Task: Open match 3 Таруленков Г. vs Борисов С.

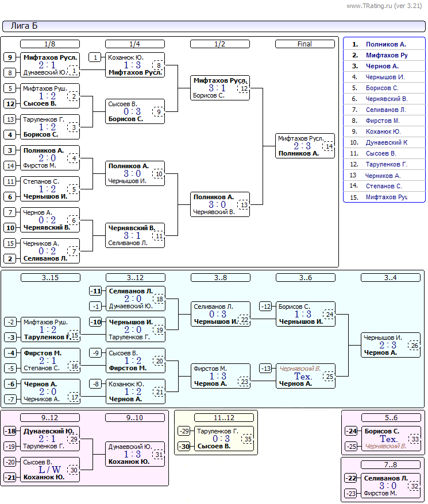Action: click(x=50, y=127)
